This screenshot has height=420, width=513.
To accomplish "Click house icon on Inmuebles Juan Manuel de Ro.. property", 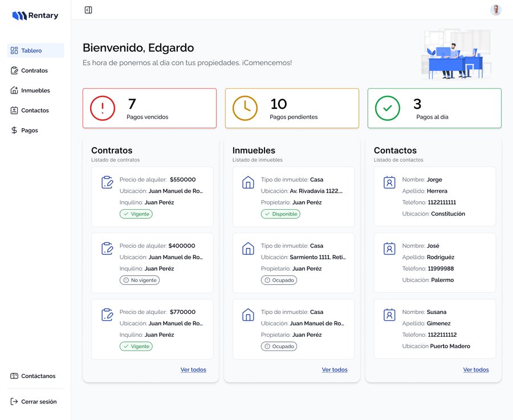I will point(248,315).
